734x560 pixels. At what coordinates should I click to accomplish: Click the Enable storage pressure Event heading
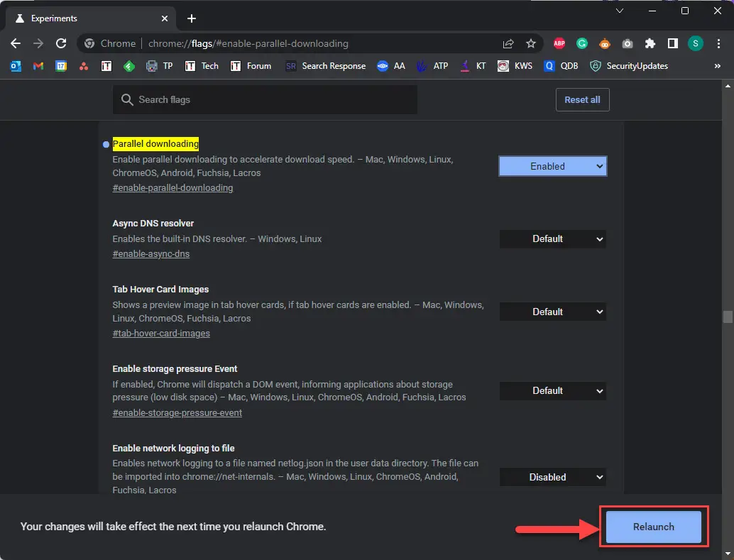(x=175, y=369)
